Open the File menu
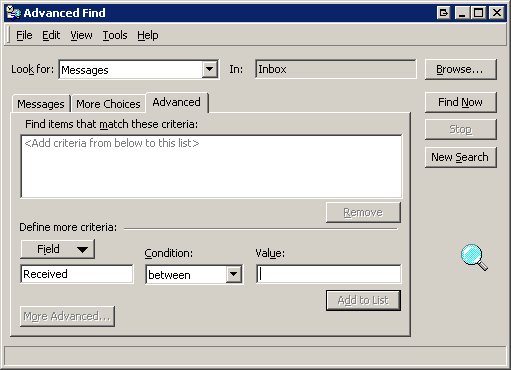The width and height of the screenshot is (511, 370). (x=24, y=35)
